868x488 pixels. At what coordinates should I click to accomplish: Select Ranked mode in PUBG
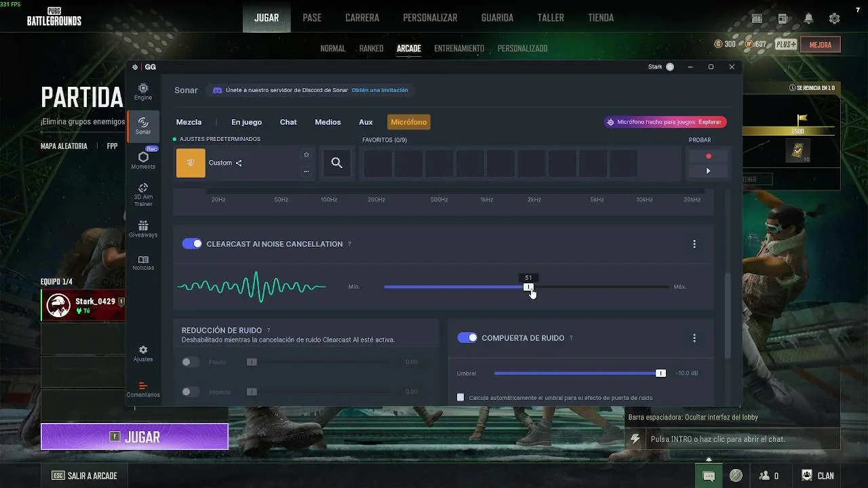[372, 48]
